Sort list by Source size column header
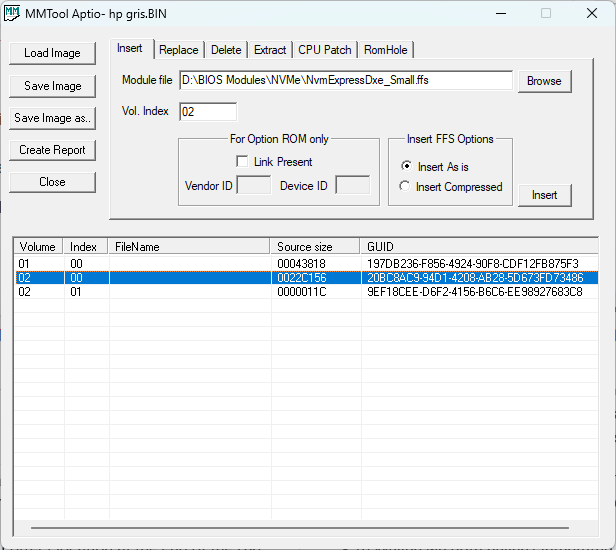616x550 pixels. click(314, 246)
